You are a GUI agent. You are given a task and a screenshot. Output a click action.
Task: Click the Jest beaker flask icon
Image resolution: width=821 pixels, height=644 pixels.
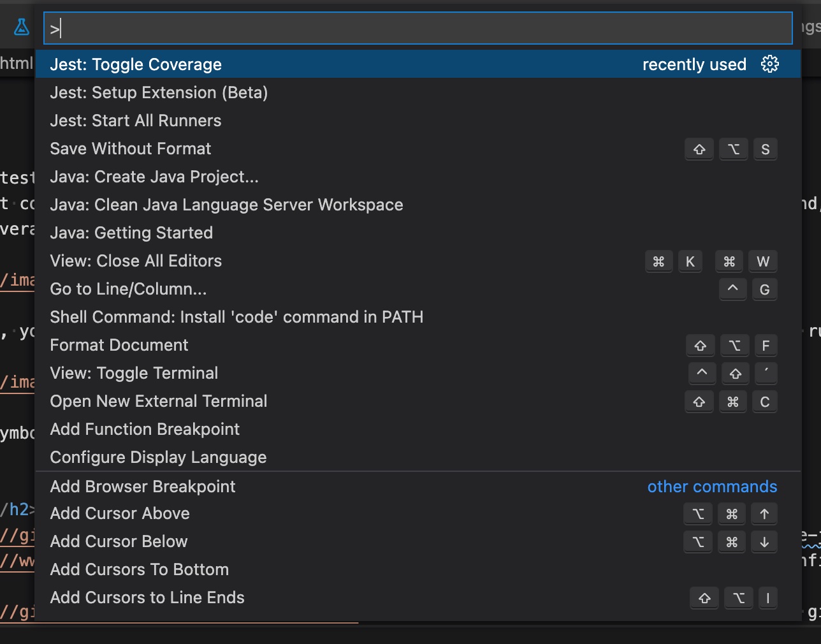click(x=22, y=27)
